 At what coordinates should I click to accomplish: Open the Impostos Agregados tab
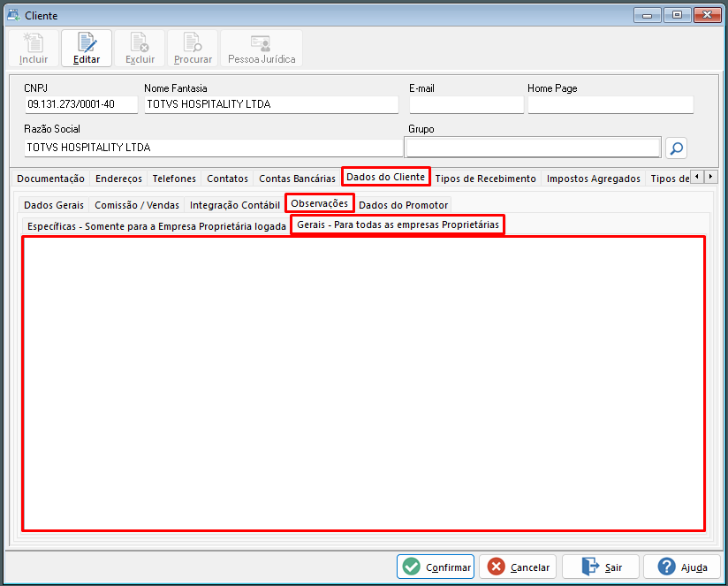click(x=594, y=179)
